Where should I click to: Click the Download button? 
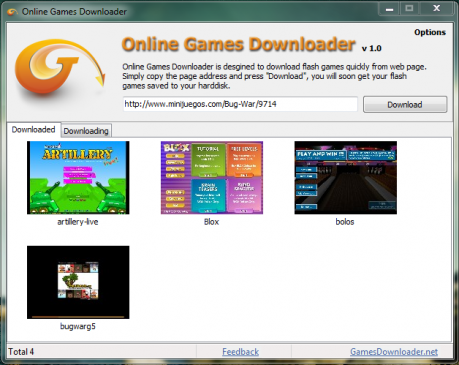(x=405, y=105)
